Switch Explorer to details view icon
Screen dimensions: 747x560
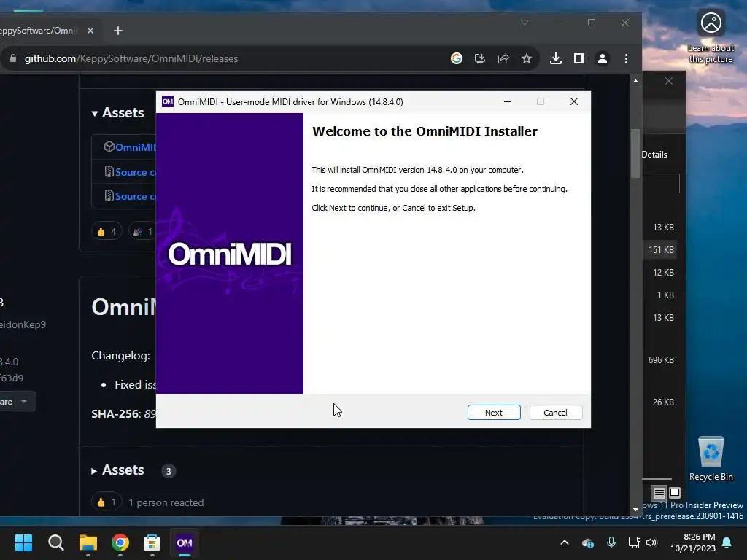[659, 493]
